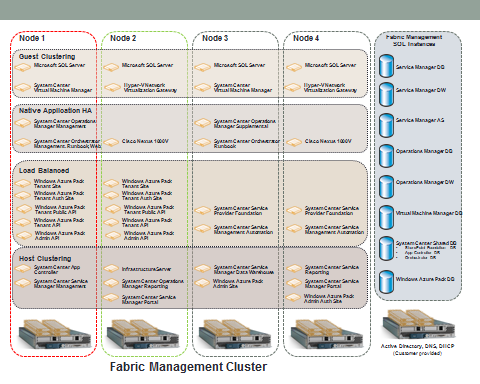This screenshot has height=384, width=480.
Task: Click the System Center Shared DB cylinder
Action: coord(386,248)
